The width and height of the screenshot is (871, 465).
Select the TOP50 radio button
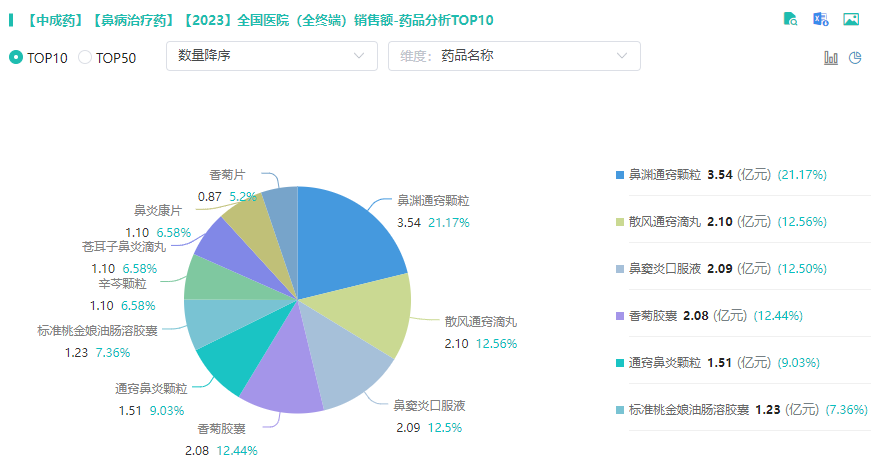(x=85, y=58)
